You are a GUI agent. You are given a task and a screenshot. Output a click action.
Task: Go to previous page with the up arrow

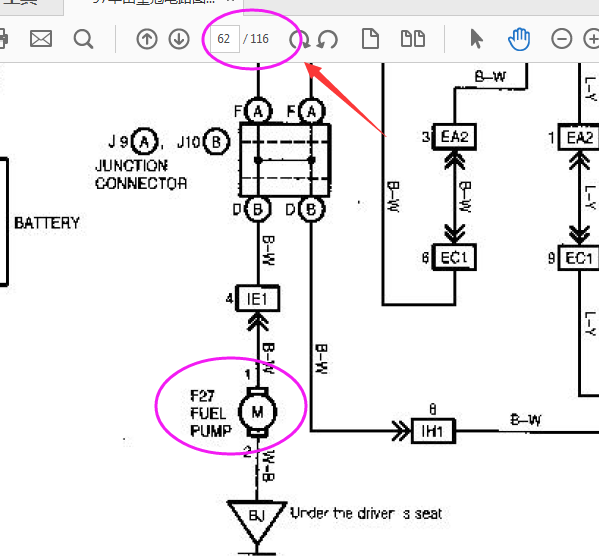pos(147,39)
